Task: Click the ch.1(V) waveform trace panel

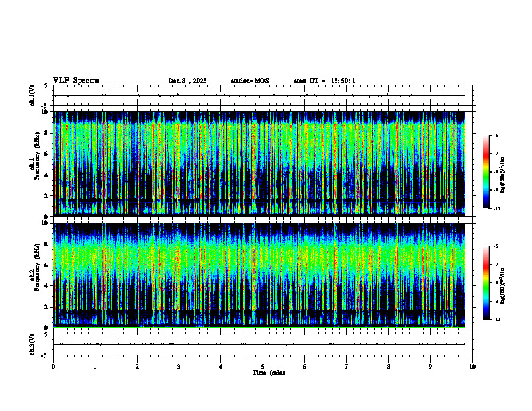Action: (x=263, y=95)
